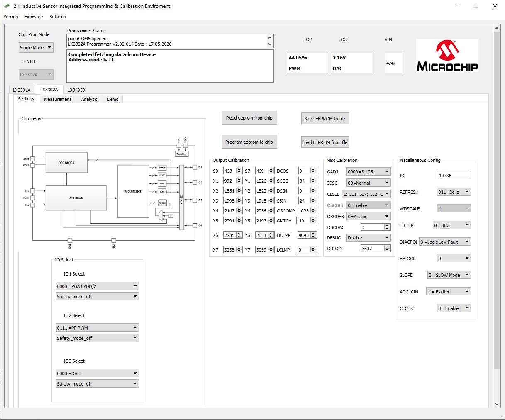Open the Chip Prog Mode dropdown
505x420 pixels.
(x=36, y=48)
